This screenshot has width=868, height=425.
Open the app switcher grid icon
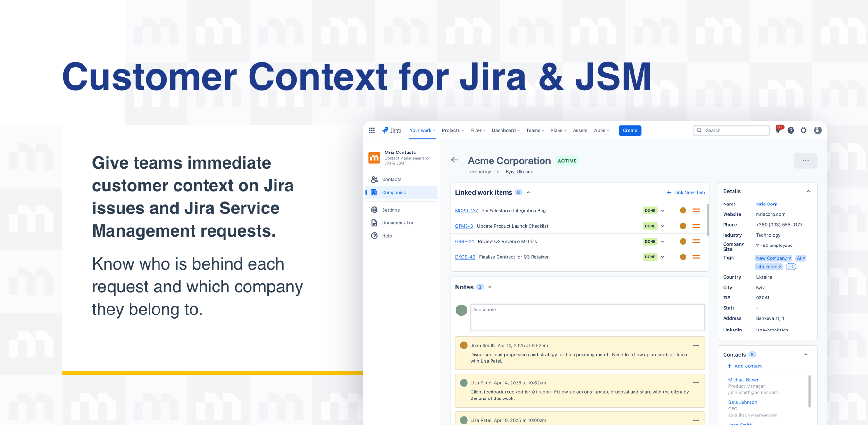point(372,130)
